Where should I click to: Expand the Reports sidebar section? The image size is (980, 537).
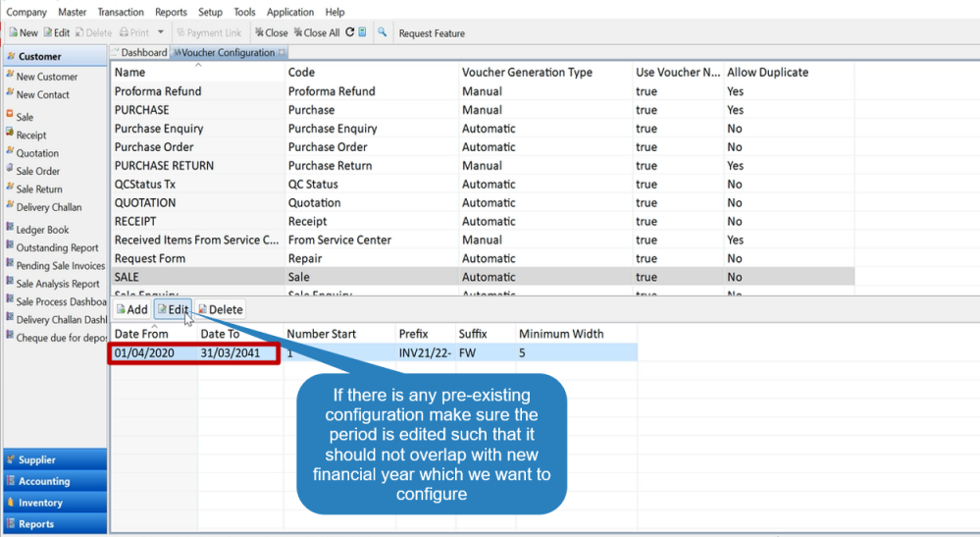point(55,524)
